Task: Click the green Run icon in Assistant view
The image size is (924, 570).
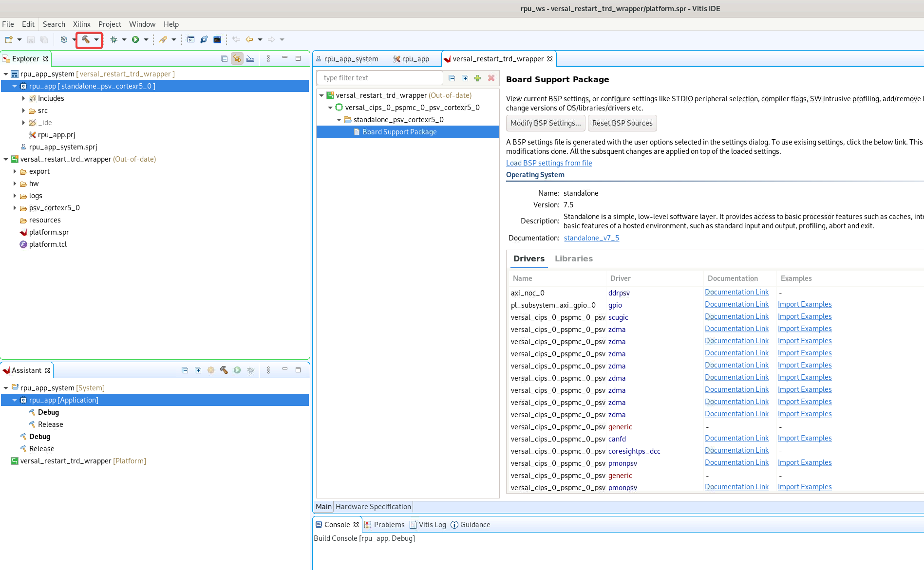Action: [237, 370]
